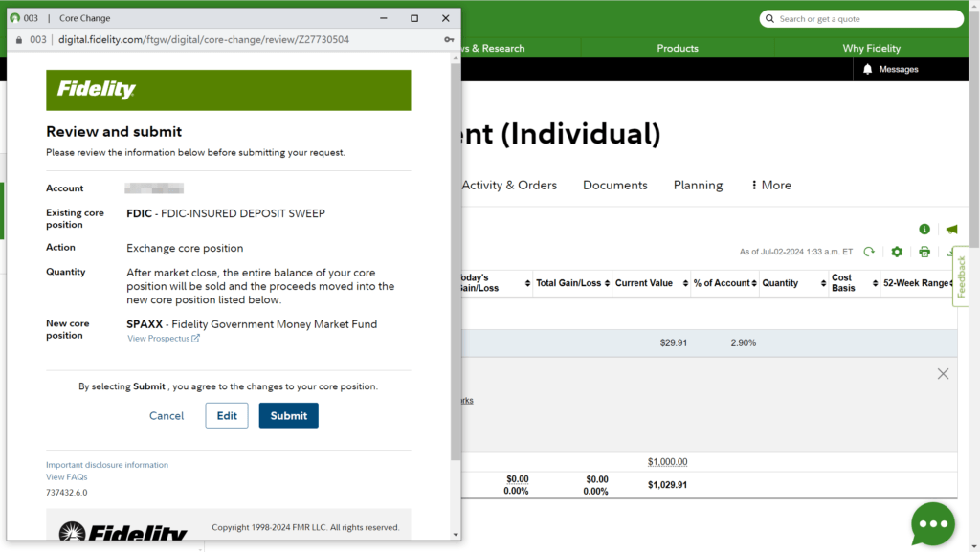
Task: Sort by Total Gain/Loss column
Action: tap(572, 283)
